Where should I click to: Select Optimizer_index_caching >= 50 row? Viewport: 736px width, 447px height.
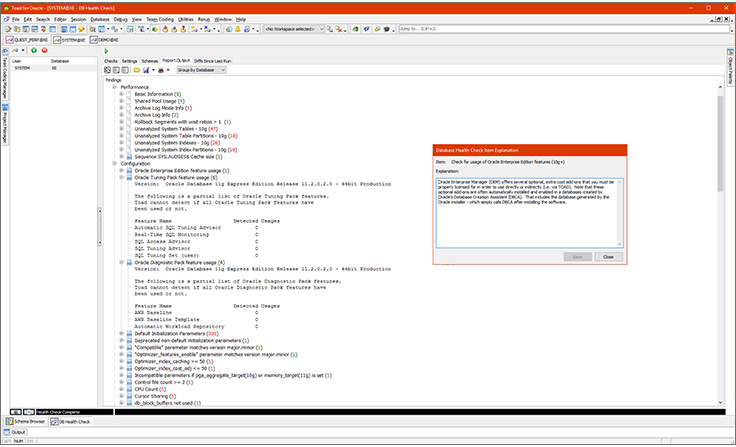(174, 362)
